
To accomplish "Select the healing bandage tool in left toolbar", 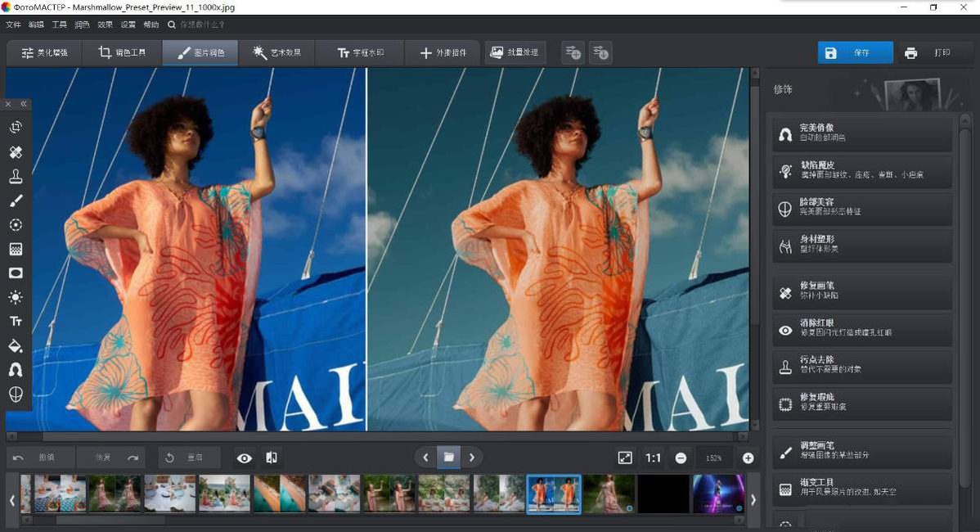I will [16, 152].
